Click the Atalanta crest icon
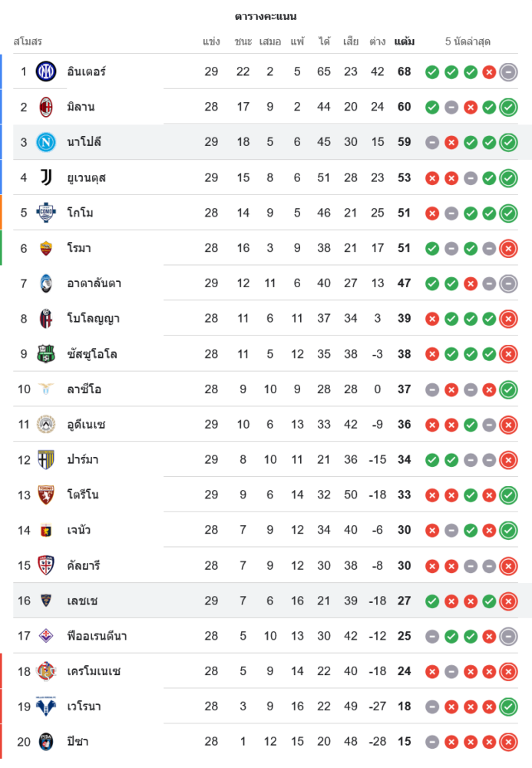 pyautogui.click(x=46, y=283)
